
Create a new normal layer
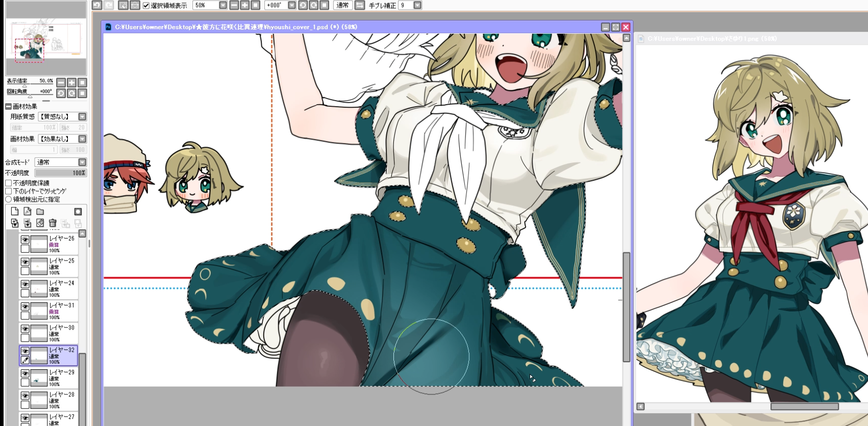pyautogui.click(x=14, y=211)
